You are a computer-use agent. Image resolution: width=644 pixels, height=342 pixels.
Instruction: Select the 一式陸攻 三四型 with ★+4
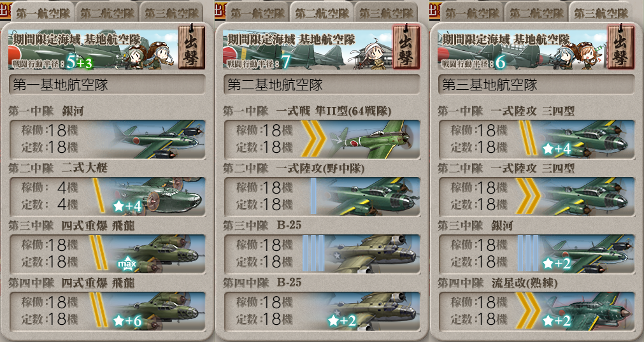pos(536,139)
